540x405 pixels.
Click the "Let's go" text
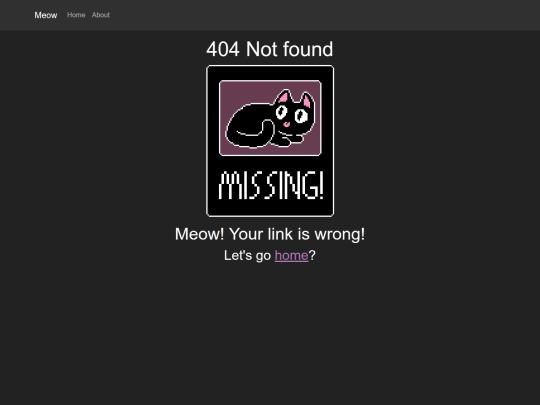(248, 256)
